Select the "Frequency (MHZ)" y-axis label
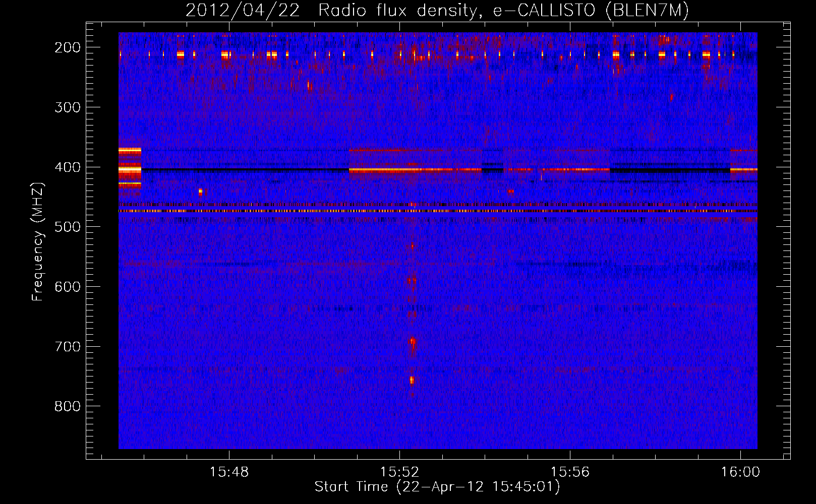Image resolution: width=816 pixels, height=504 pixels. point(38,241)
